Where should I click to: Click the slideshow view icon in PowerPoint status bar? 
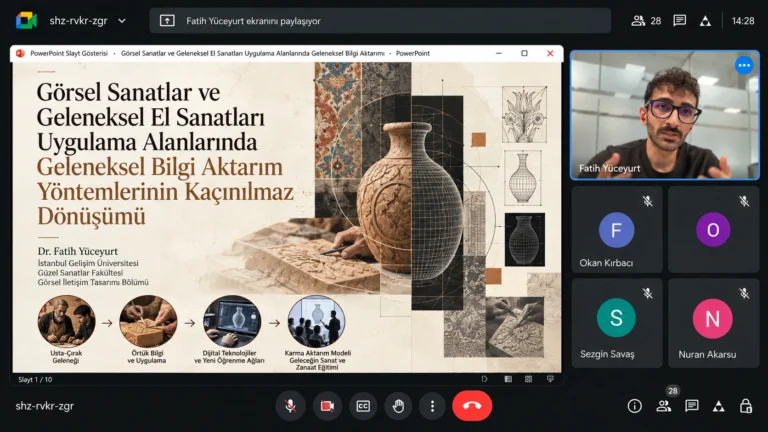550,379
